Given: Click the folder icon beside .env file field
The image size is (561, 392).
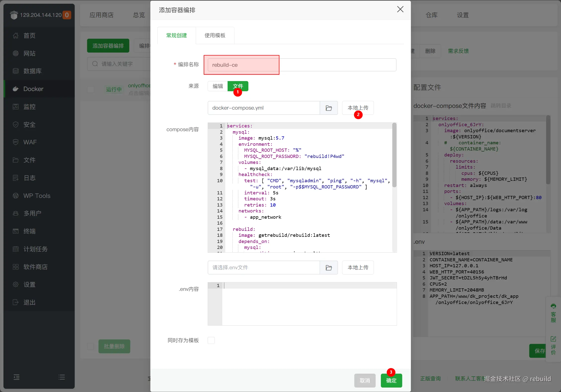Looking at the screenshot, I should tap(329, 268).
